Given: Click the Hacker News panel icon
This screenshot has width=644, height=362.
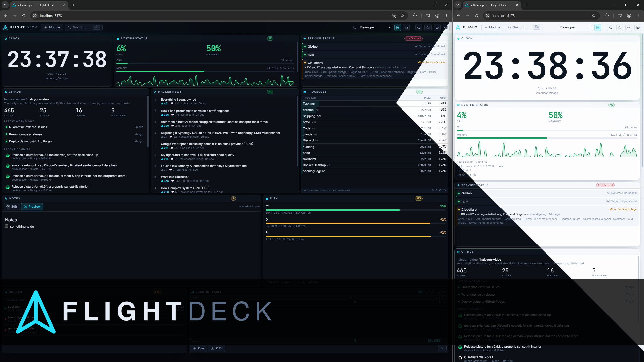Looking at the screenshot, I should [155, 92].
